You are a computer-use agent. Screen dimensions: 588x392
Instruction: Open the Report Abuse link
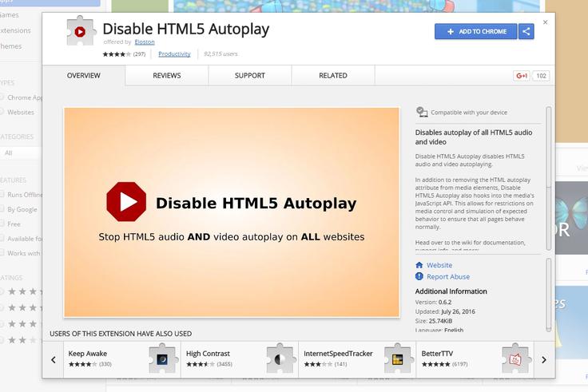pyautogui.click(x=448, y=276)
